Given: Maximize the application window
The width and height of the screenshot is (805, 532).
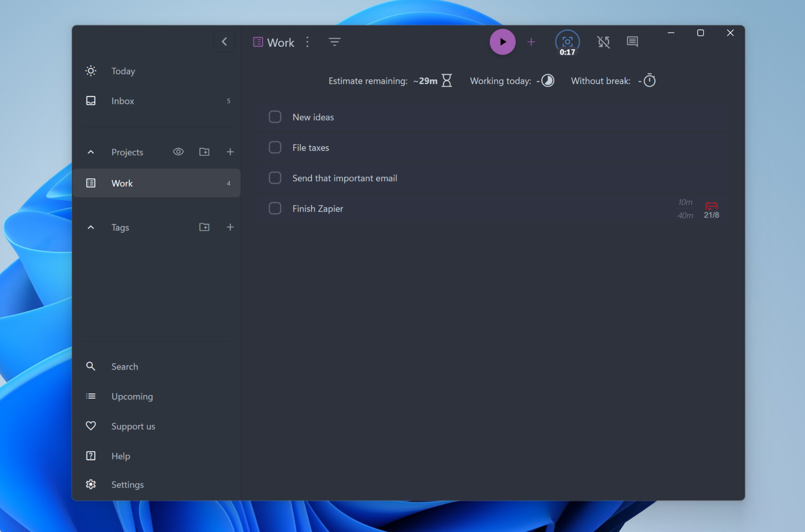Looking at the screenshot, I should (x=700, y=33).
